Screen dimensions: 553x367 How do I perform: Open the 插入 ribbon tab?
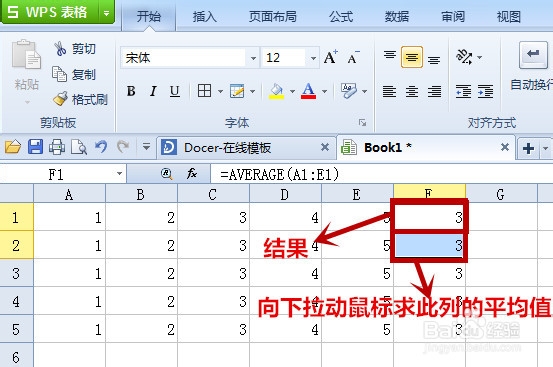point(205,16)
